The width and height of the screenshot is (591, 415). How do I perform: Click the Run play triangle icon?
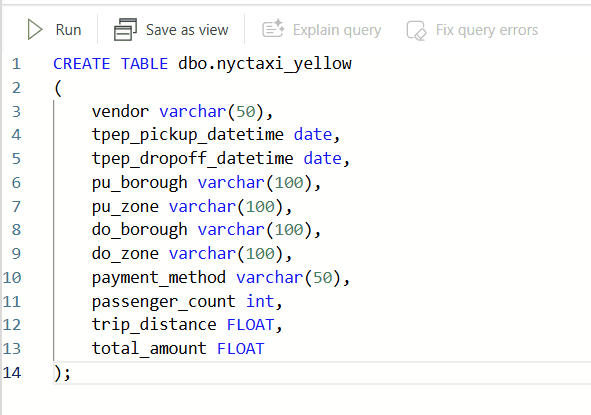(35, 30)
